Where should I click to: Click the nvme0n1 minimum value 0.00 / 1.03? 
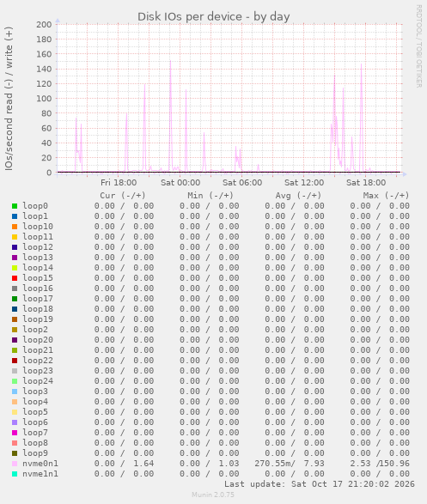(210, 464)
